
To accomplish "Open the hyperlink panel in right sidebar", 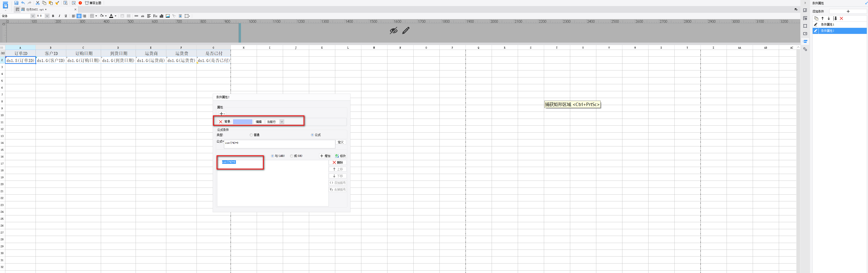I will pos(805,49).
